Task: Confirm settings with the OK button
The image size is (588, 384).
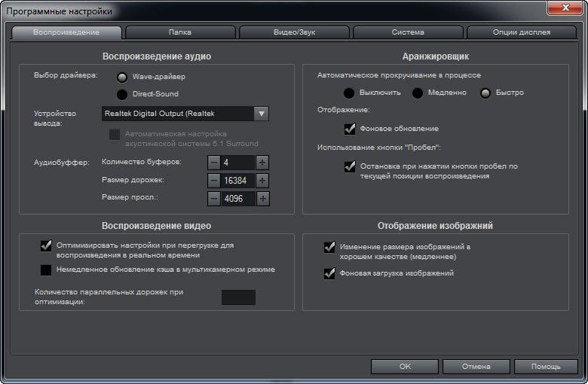Action: pyautogui.click(x=405, y=367)
